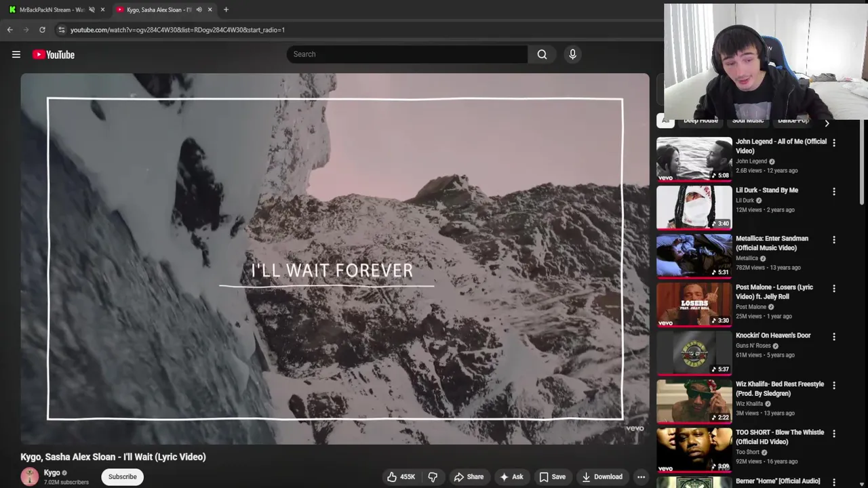Image resolution: width=868 pixels, height=488 pixels.
Task: Click the '7.02M subscribers' text
Action: pyautogui.click(x=66, y=483)
